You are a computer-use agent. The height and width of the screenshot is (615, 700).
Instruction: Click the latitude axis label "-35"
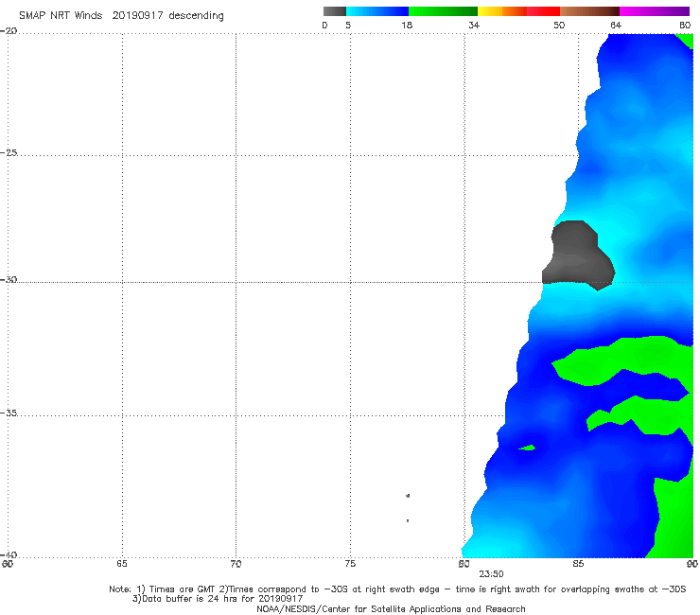point(9,413)
